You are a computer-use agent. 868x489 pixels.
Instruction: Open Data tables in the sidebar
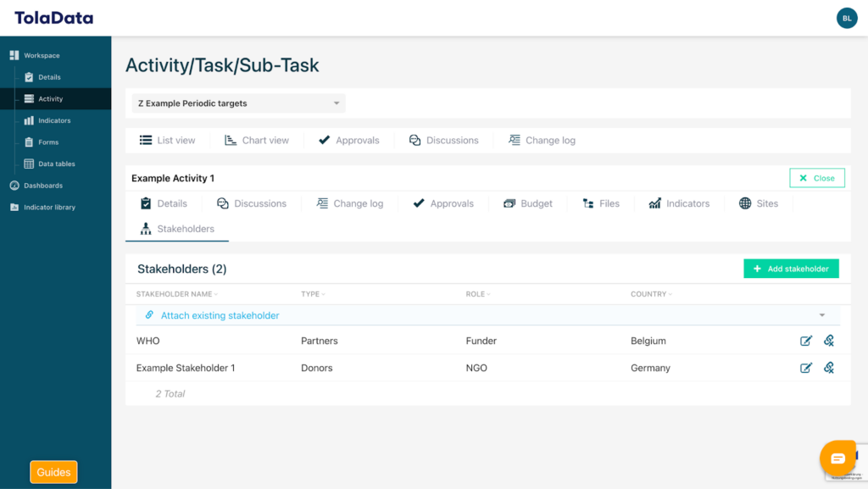pyautogui.click(x=56, y=164)
